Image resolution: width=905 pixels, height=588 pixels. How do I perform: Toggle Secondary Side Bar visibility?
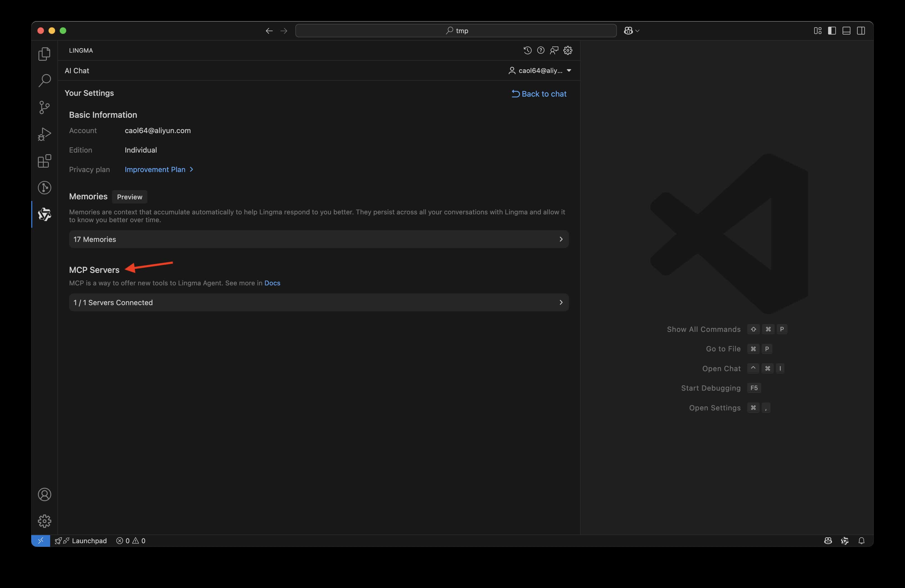point(861,31)
